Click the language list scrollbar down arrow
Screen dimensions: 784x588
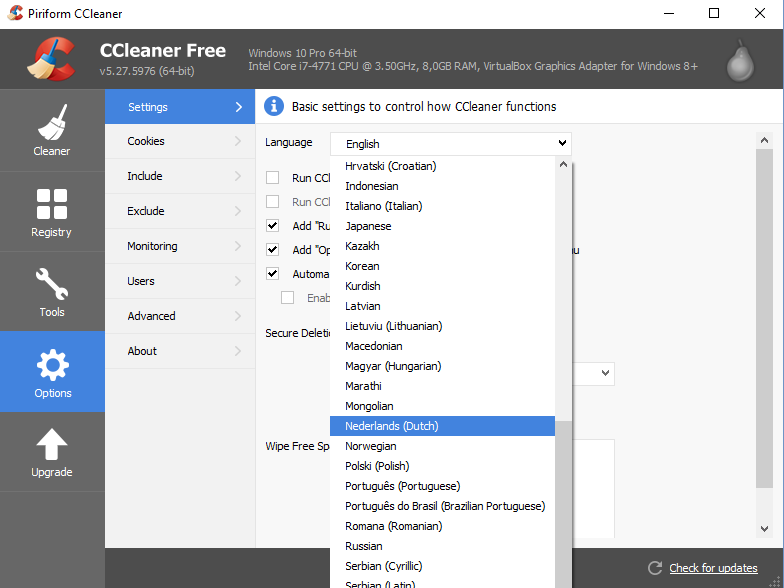point(562,582)
